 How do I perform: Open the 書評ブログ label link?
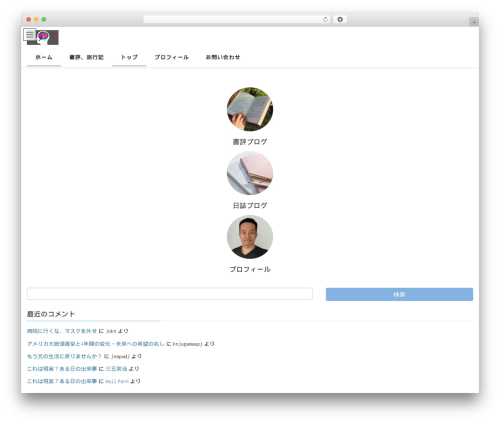click(250, 142)
